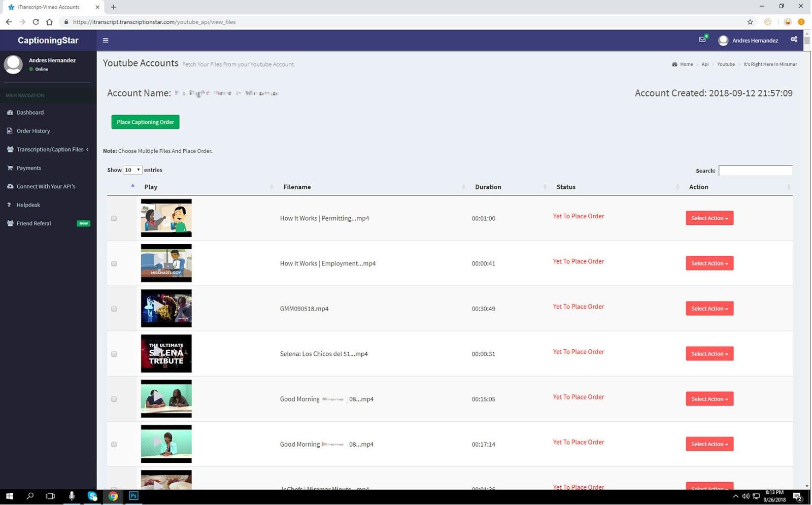Go to Home via breadcrumb
This screenshot has width=812, height=505.
coord(687,64)
